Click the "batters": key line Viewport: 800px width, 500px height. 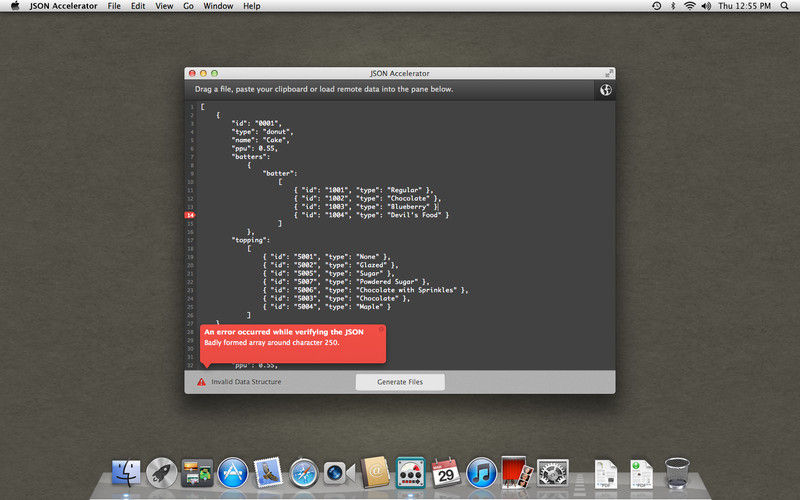[251, 157]
